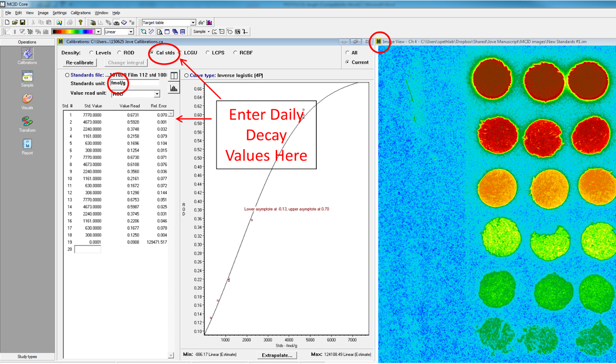Open the Report operation icon
Screen dimensions: 616x364
coord(27,145)
